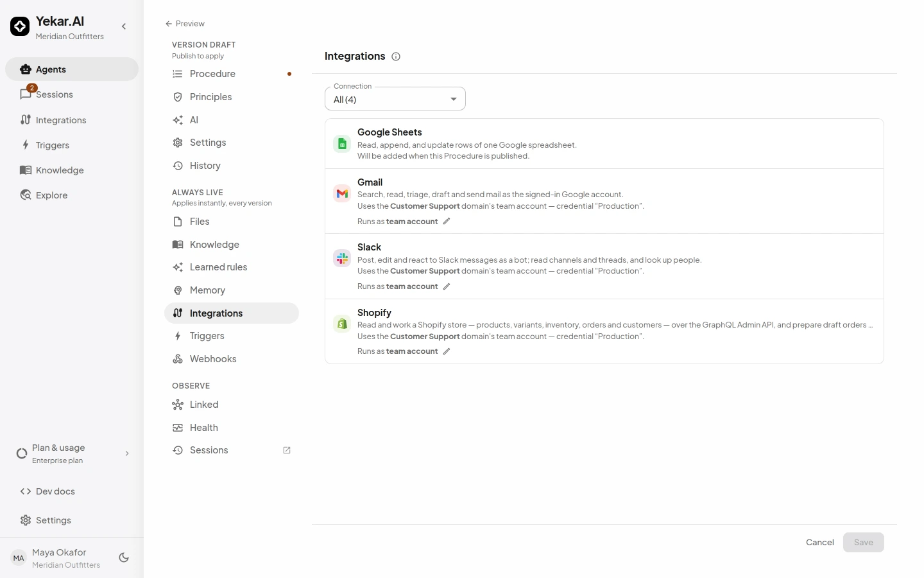This screenshot has height=578, width=924.
Task: Open Sessions with the 2 badge
Action: pyautogui.click(x=72, y=94)
